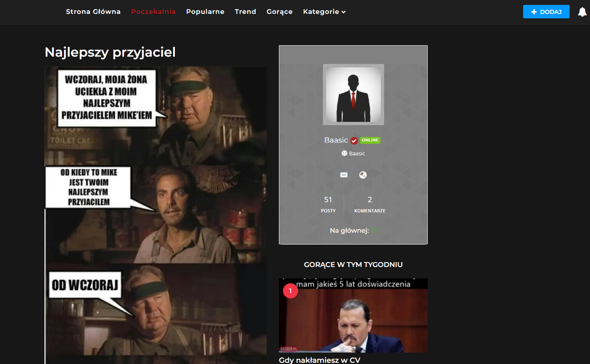
Task: View the user's 51 posts
Action: pos(328,204)
